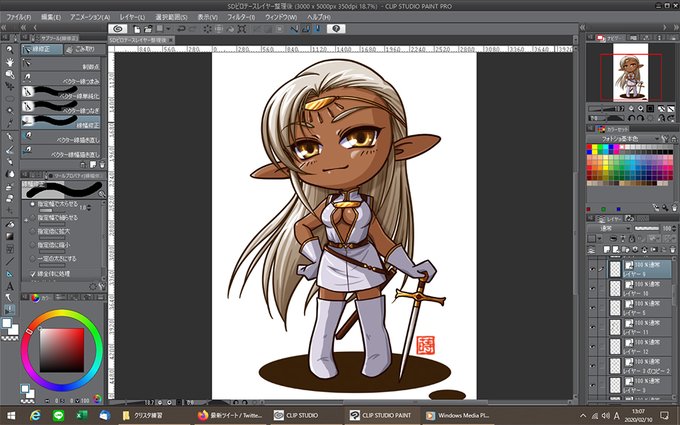Select '一定の太さにする' radio option
Viewport: 680px width, 425px height.
[x=33, y=259]
